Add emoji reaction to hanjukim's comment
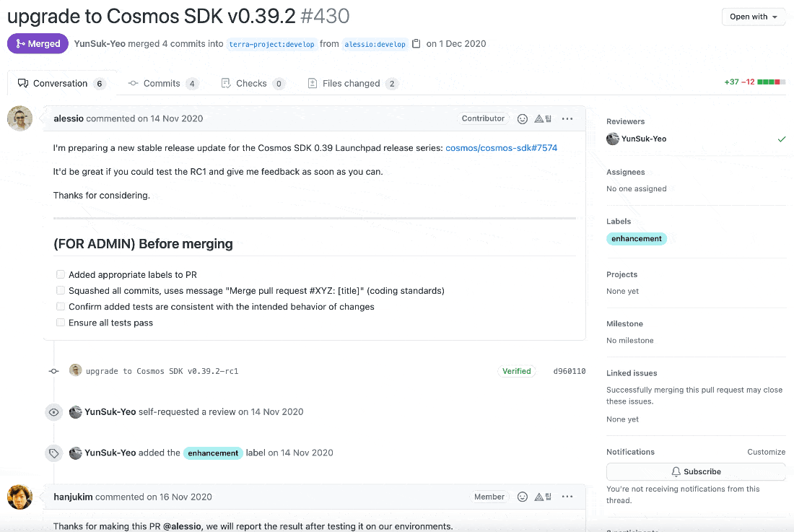Image resolution: width=794 pixels, height=532 pixels. click(523, 497)
